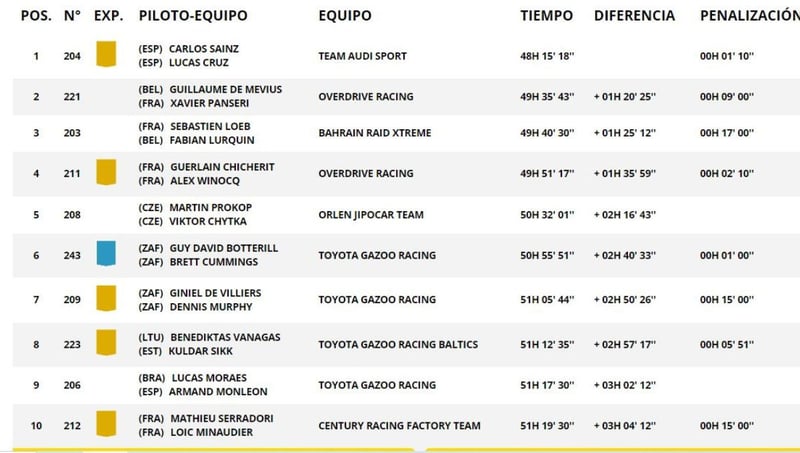Click the yellow EXP badge for Carlos Sainz
The image size is (800, 453).
pyautogui.click(x=104, y=55)
